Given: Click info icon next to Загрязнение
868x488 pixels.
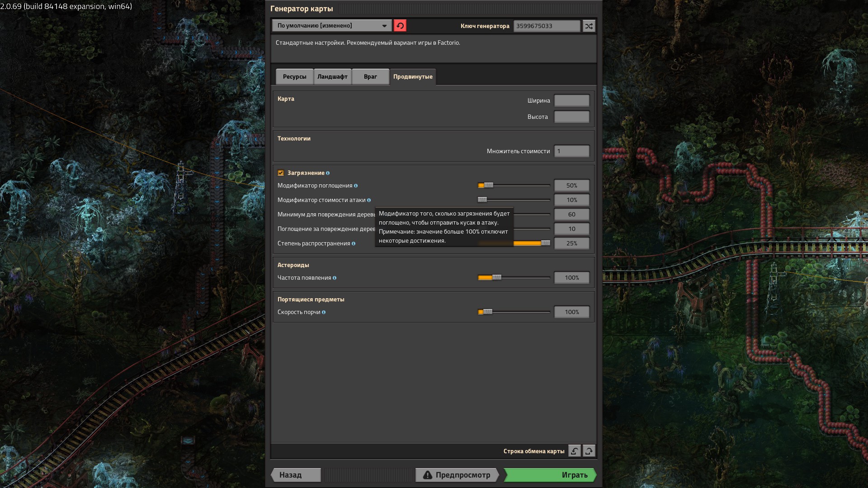Looking at the screenshot, I should click(x=328, y=173).
